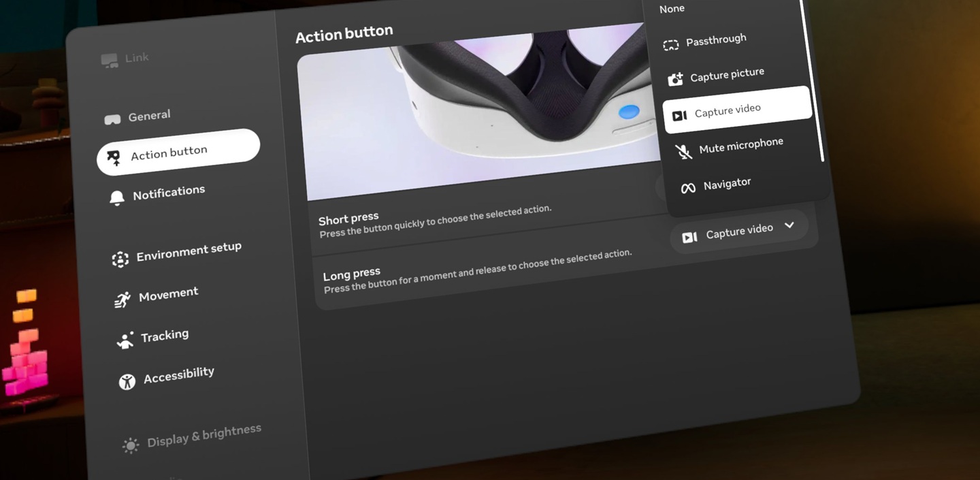Open the Long press Capture video dropdown

pyautogui.click(x=738, y=232)
